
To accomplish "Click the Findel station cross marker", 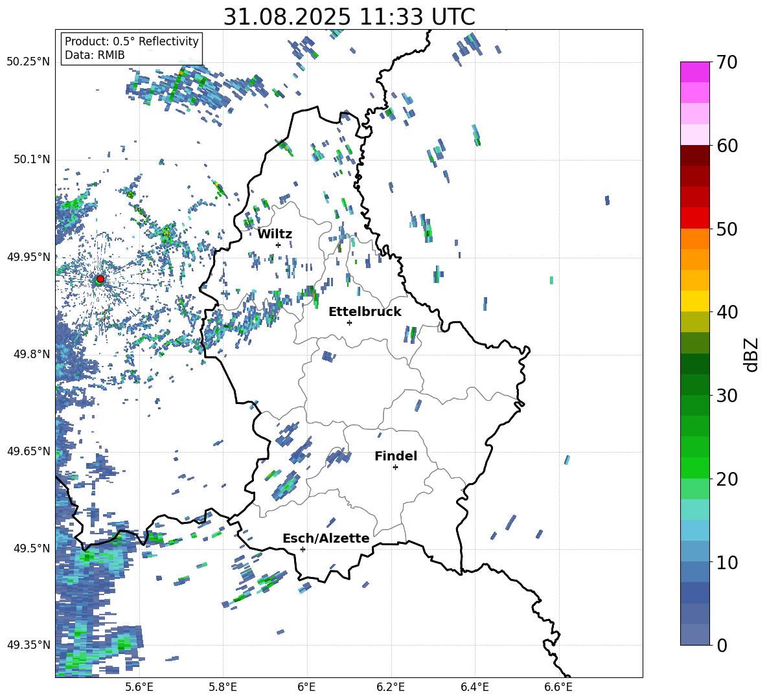I will (395, 468).
